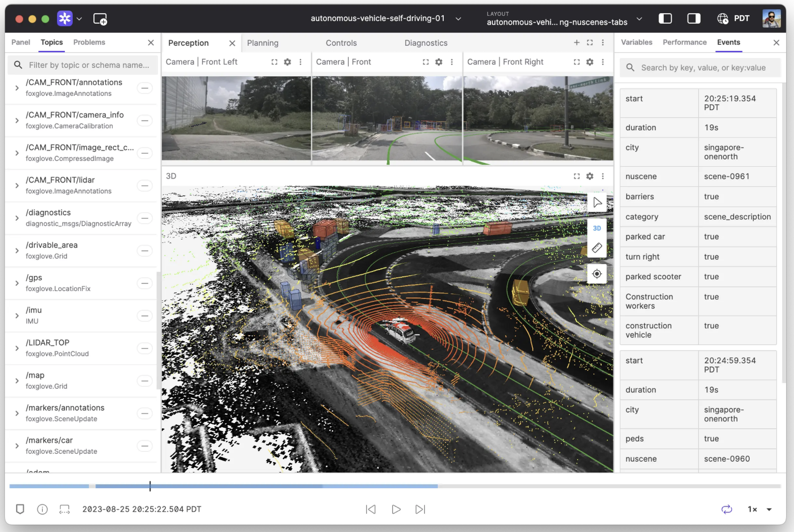Re-center view with the target icon
The height and width of the screenshot is (532, 794).
(x=597, y=274)
